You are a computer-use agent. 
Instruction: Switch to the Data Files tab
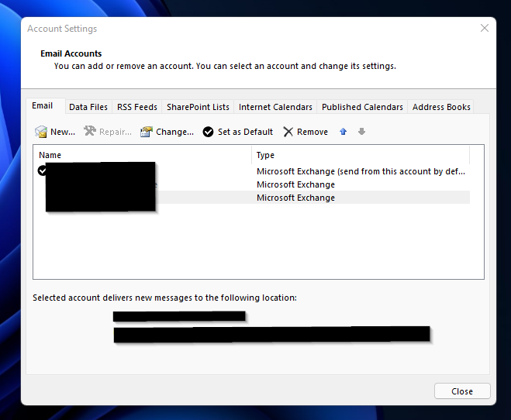[x=88, y=107]
